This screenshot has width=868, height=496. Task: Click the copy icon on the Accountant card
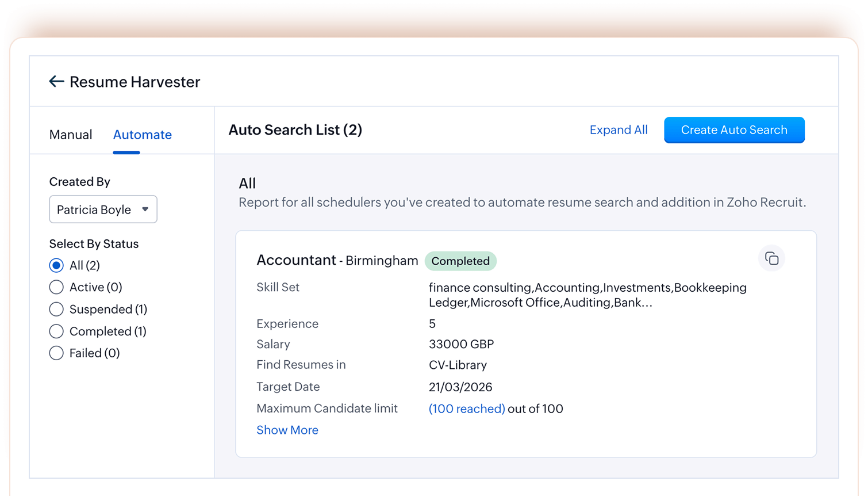click(771, 258)
